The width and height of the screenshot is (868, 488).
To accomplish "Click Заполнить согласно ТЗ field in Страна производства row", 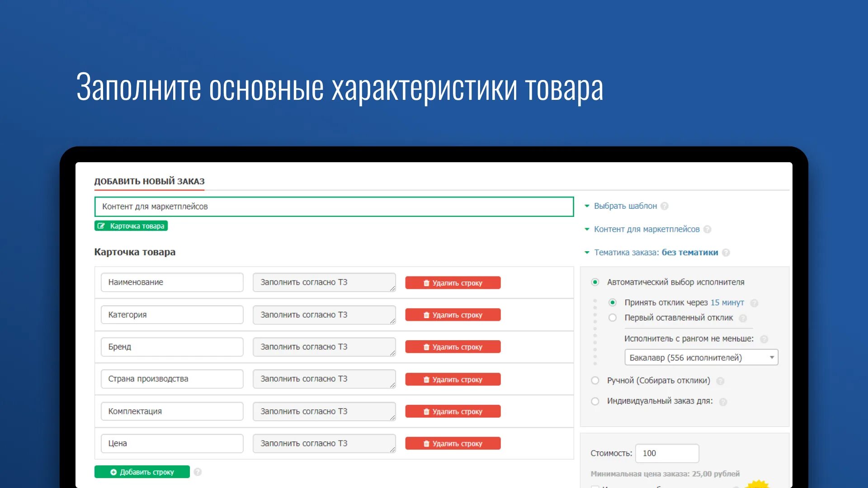I will (x=324, y=379).
